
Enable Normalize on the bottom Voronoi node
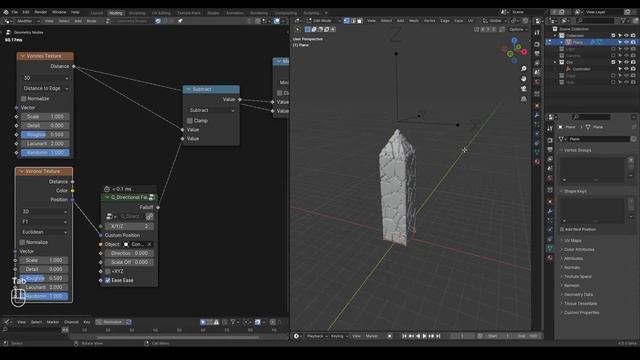tap(22, 242)
